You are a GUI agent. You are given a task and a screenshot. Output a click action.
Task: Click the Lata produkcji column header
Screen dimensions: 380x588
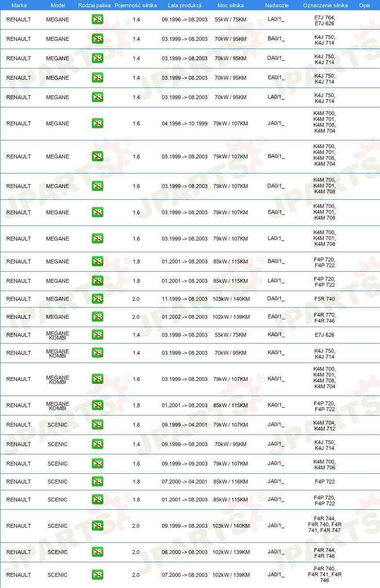coord(185,5)
